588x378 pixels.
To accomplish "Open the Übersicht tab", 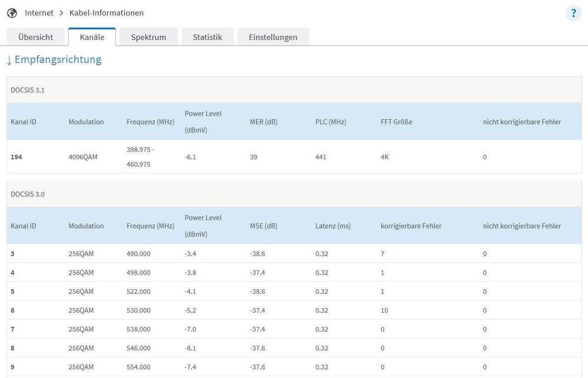I will 35,37.
